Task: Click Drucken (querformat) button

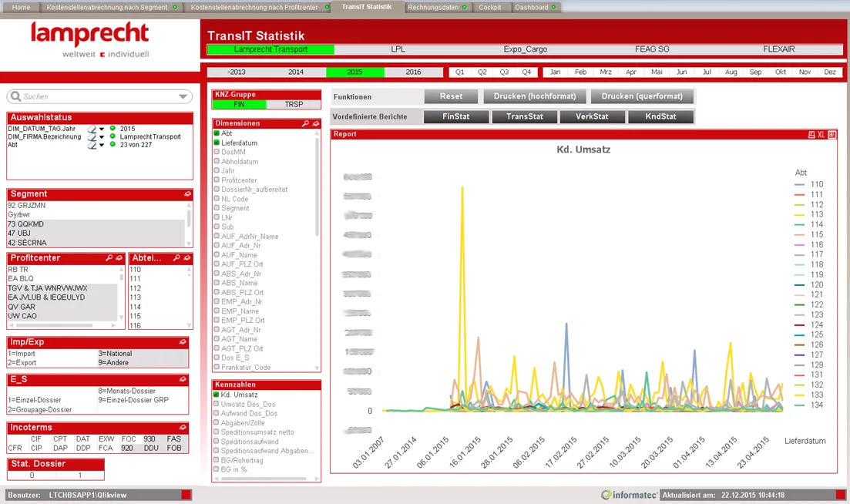Action: point(643,96)
